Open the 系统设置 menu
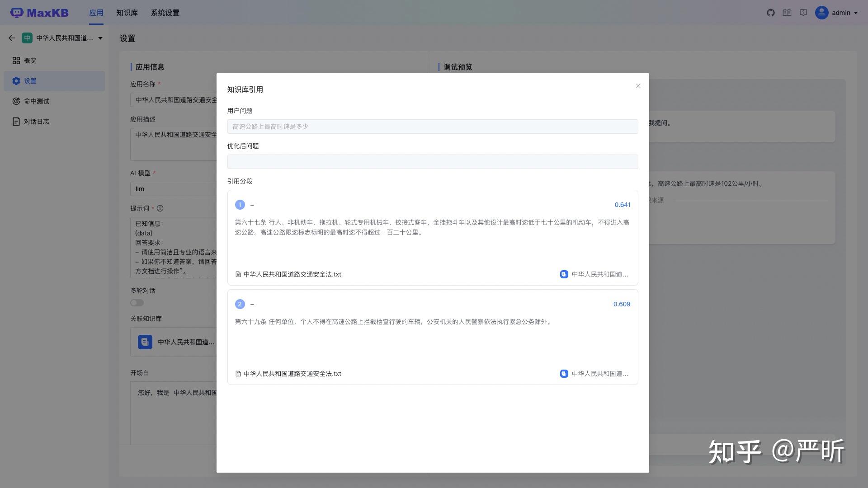868x488 pixels. 165,13
